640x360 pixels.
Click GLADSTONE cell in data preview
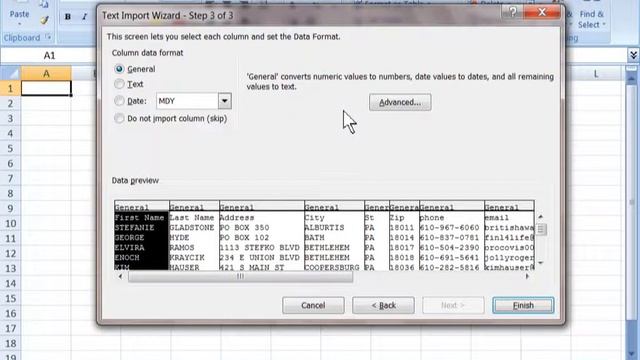point(192,228)
